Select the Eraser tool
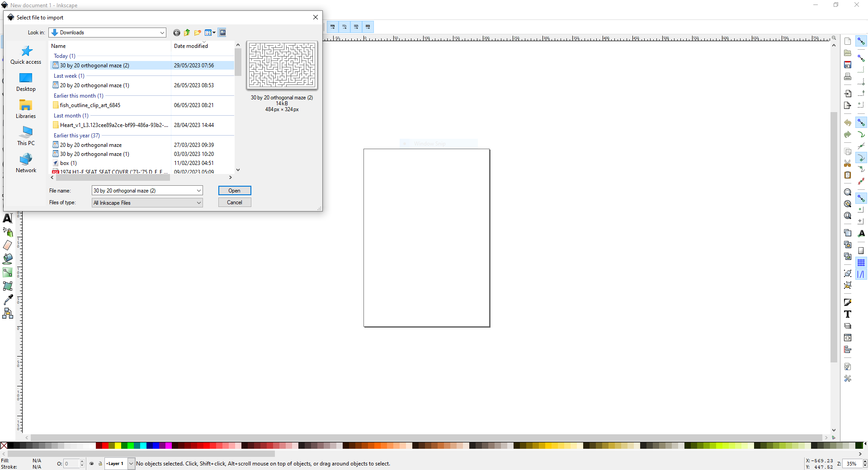The image size is (868, 470). [x=8, y=245]
